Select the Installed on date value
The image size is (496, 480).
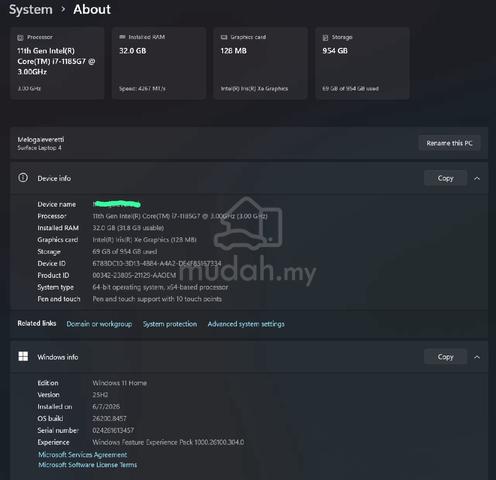tap(106, 406)
